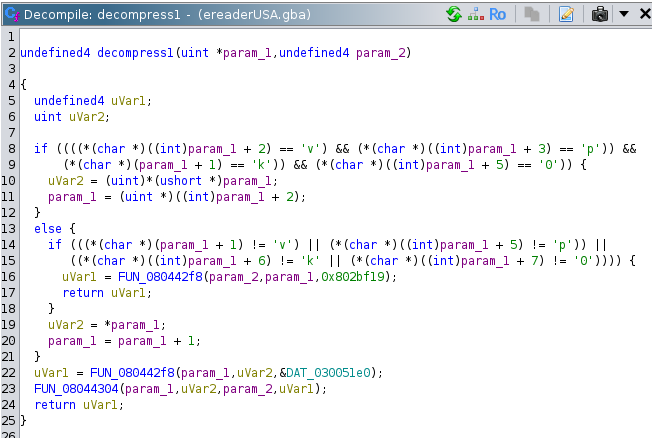The image size is (652, 438).
Task: Open the black triangle dropdown menu
Action: point(624,14)
